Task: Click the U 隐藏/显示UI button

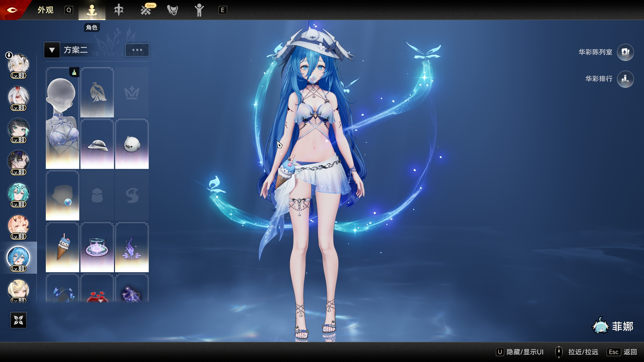Action: click(520, 352)
